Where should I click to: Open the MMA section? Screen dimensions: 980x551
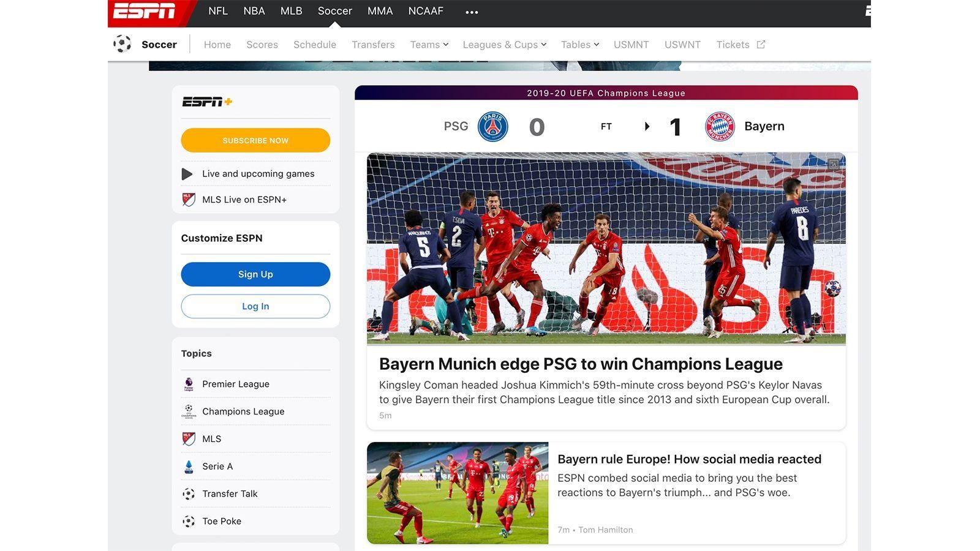(380, 11)
